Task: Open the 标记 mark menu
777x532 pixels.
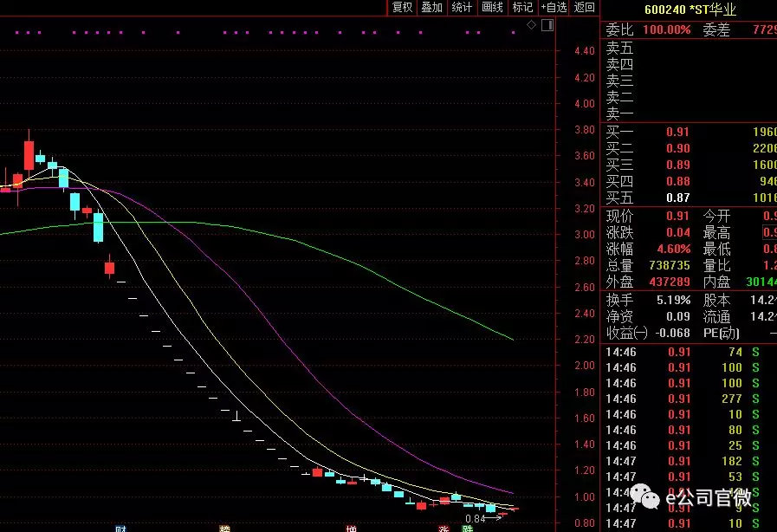Action: click(x=522, y=8)
